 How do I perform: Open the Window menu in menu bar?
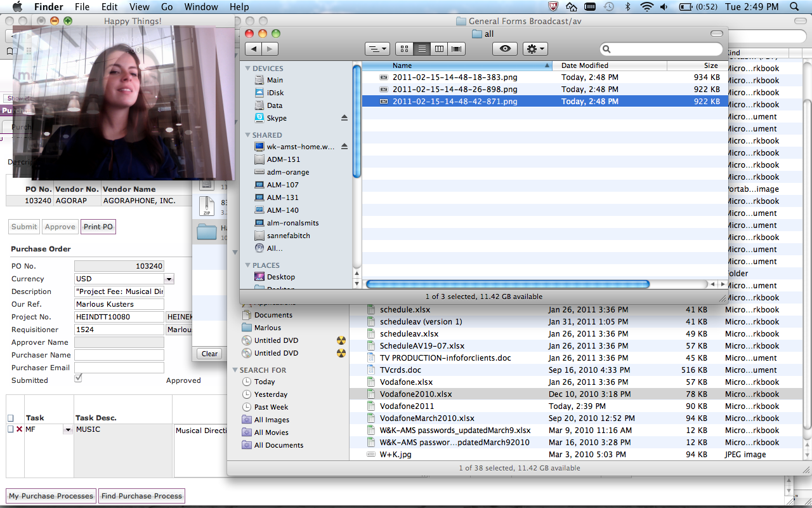click(200, 7)
